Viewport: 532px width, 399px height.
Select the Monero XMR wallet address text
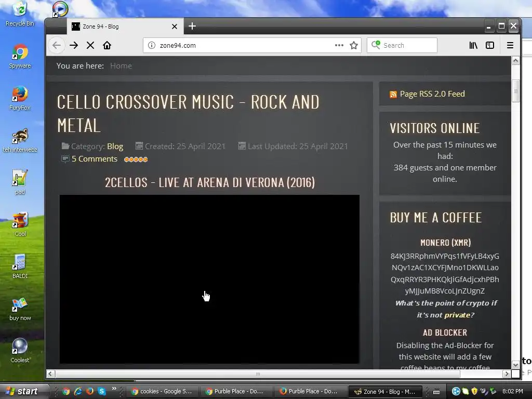445,273
